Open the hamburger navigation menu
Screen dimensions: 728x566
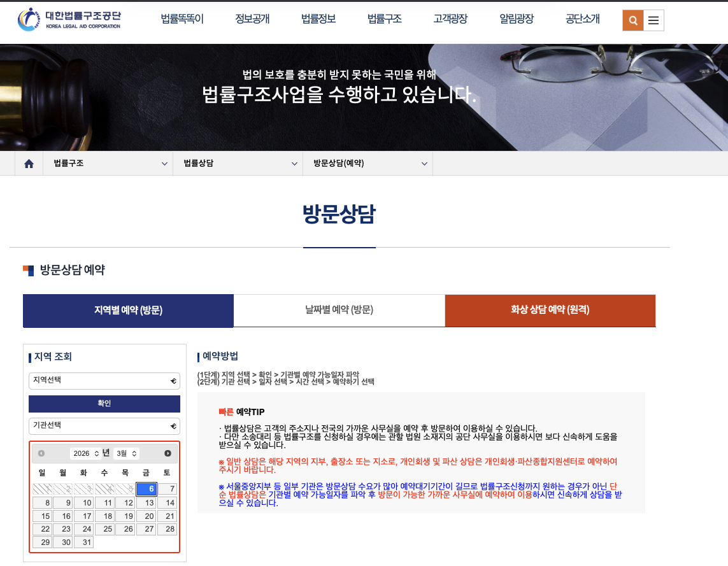pyautogui.click(x=653, y=20)
